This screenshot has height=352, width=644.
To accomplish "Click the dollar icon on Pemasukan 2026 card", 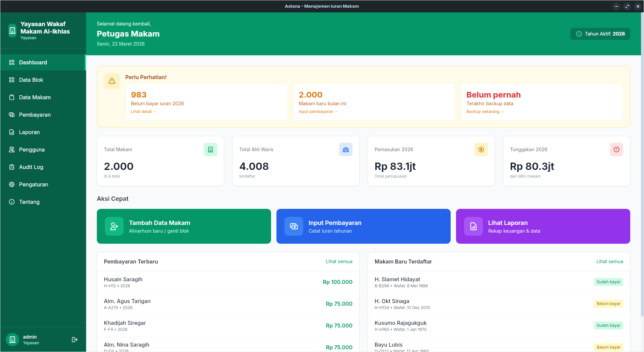I will coord(481,150).
